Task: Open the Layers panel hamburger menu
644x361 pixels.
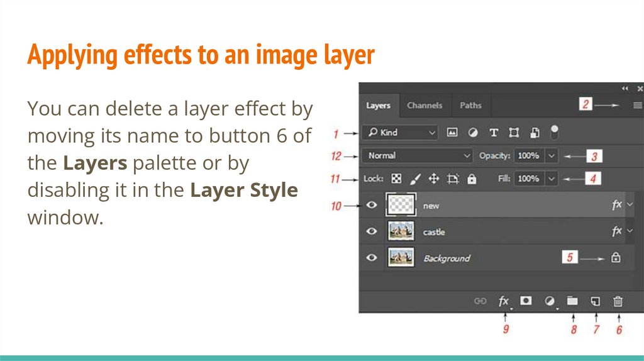Action: click(x=638, y=106)
